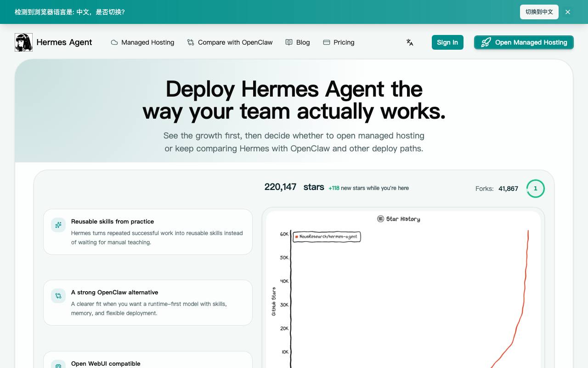The height and width of the screenshot is (368, 588).
Task: Click the Sign In button
Action: (x=447, y=42)
